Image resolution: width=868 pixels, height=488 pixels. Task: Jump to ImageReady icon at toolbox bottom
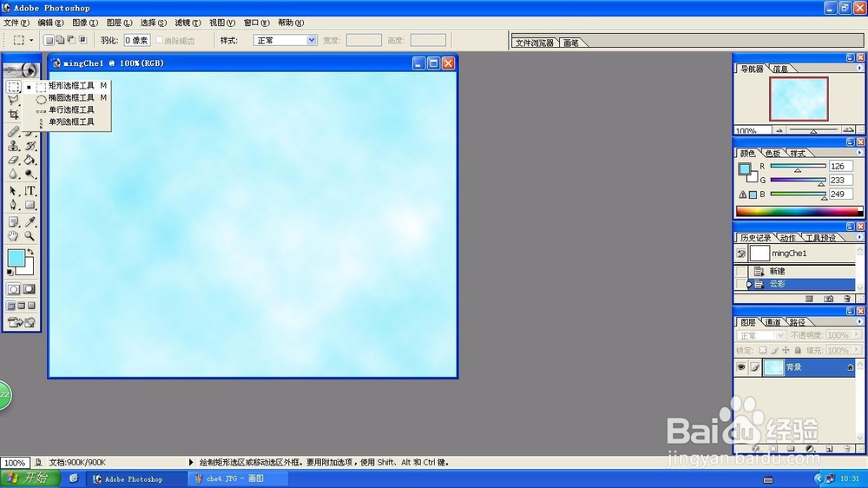22,322
